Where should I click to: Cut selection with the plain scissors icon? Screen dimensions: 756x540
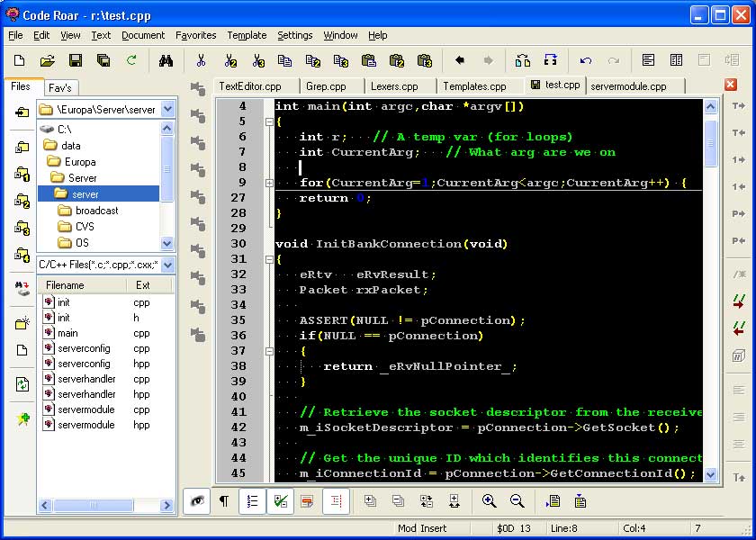coord(201,60)
